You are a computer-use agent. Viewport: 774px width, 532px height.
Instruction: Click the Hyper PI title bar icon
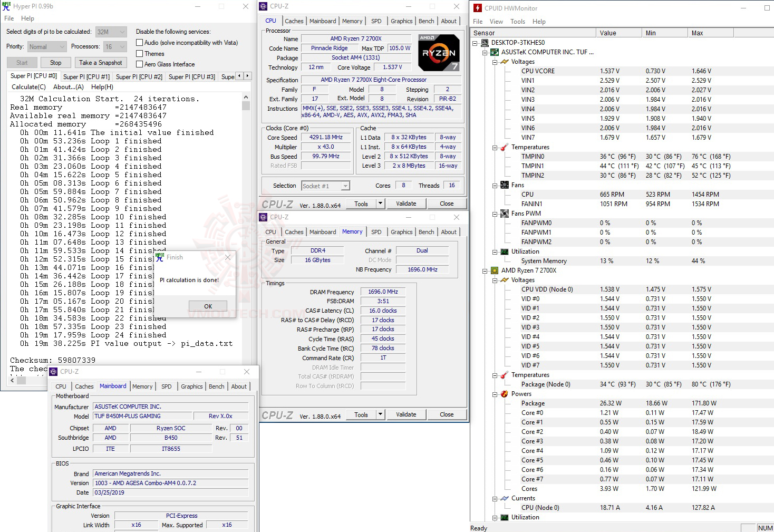coord(6,6)
